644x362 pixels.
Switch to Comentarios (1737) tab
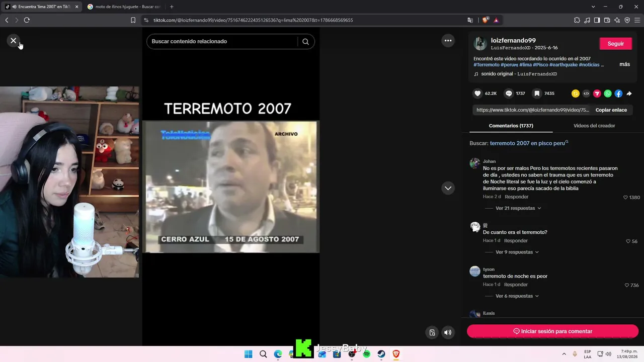coord(511,126)
